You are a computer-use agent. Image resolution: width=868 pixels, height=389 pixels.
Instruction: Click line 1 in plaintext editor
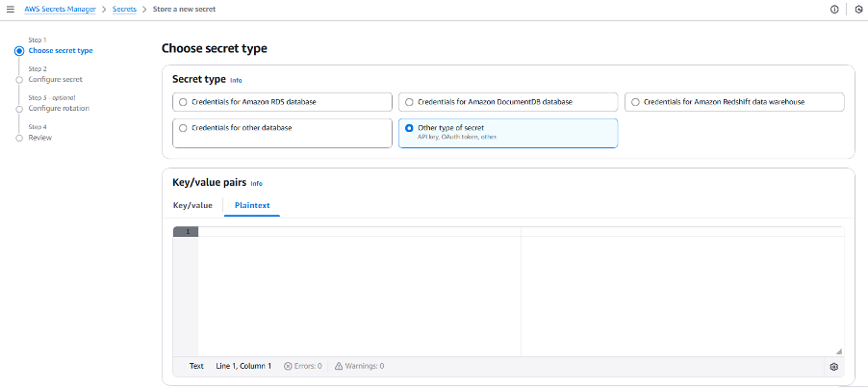tap(356, 232)
